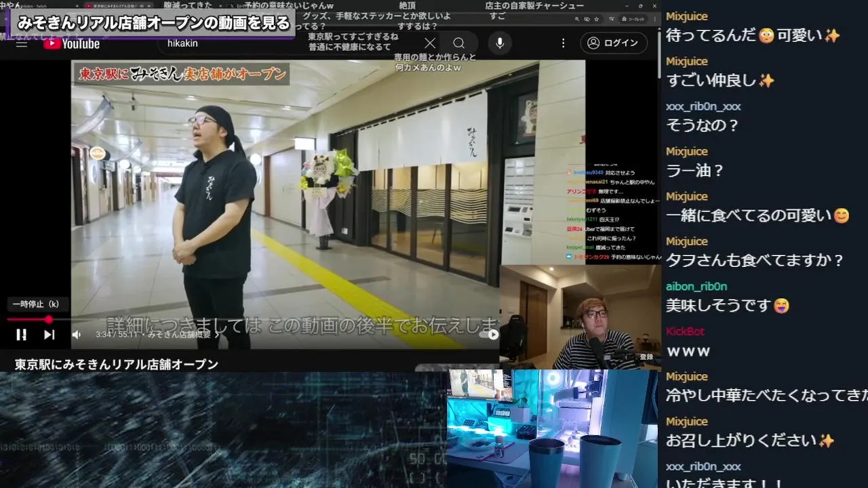Viewport: 868px width, 488px height.
Task: Open YouTube three-dot settings menu
Action: [x=563, y=43]
